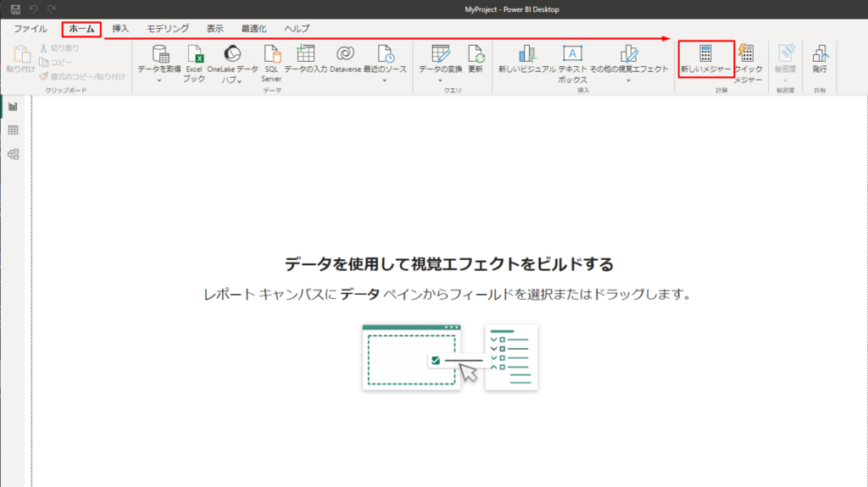This screenshot has width=868, height=487.
Task: Click the データの入力 table icon
Action: (x=305, y=53)
